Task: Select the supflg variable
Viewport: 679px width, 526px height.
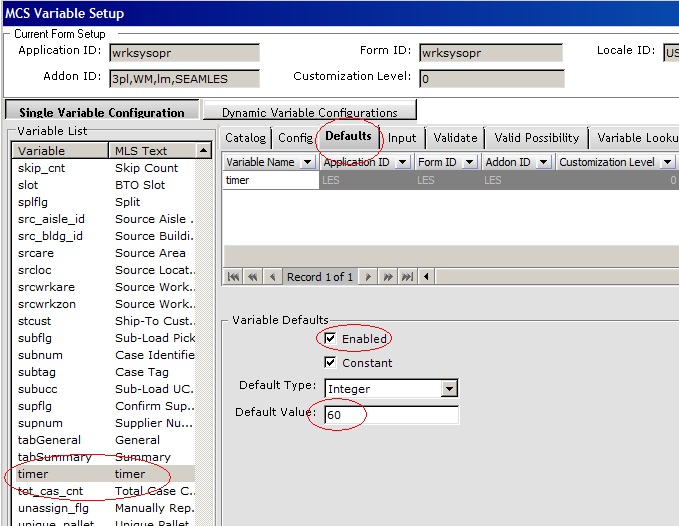Action: [104, 406]
